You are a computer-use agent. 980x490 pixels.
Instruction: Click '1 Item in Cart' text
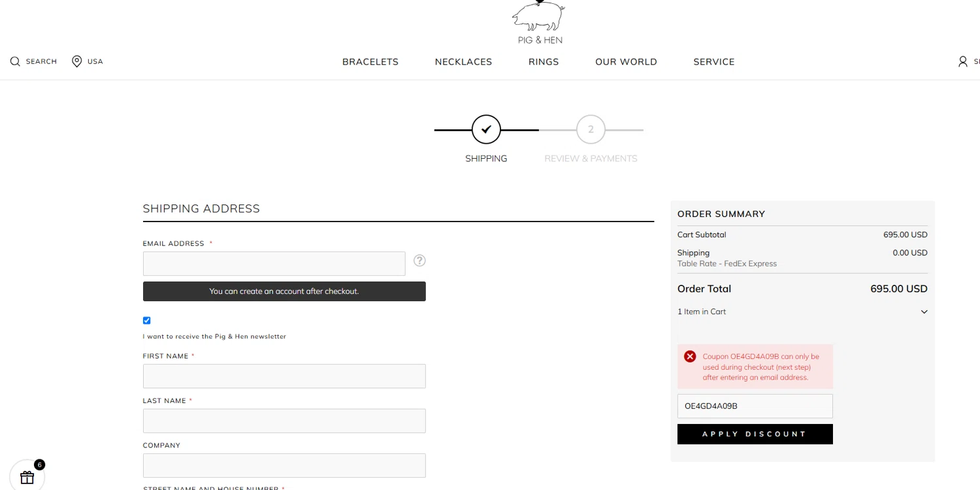click(x=702, y=312)
